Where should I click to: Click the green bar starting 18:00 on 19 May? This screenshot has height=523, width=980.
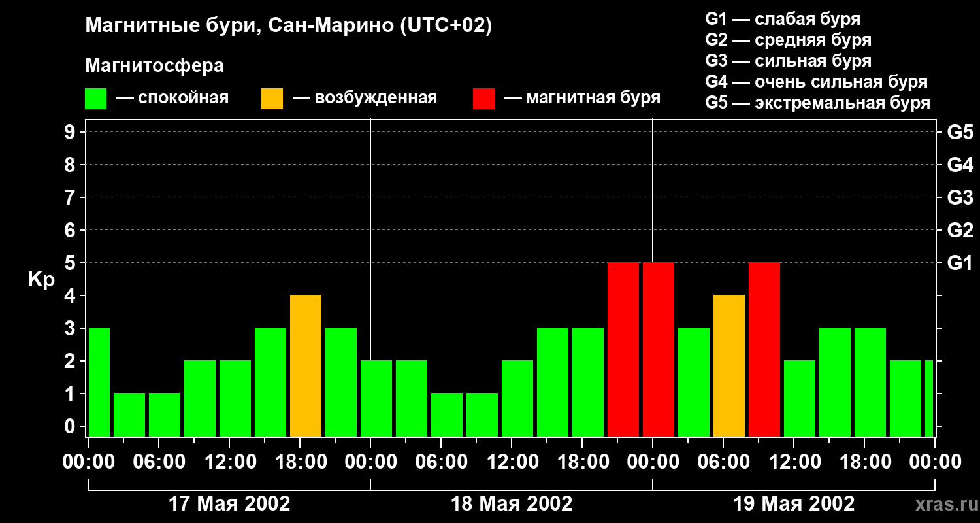coord(870,382)
